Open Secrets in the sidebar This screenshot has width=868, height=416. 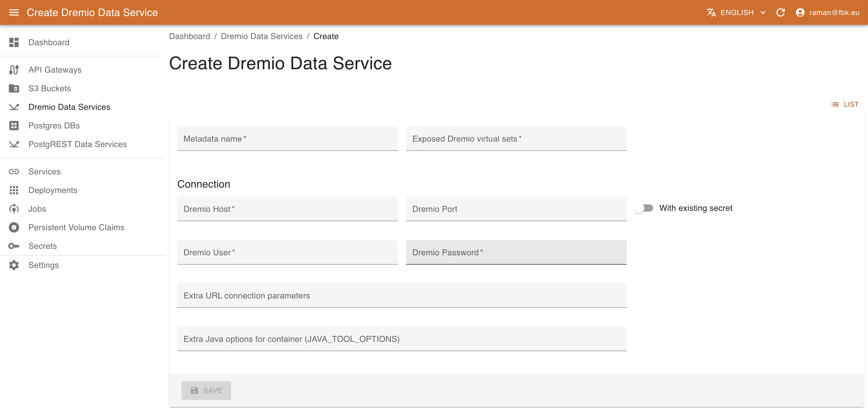82,246
